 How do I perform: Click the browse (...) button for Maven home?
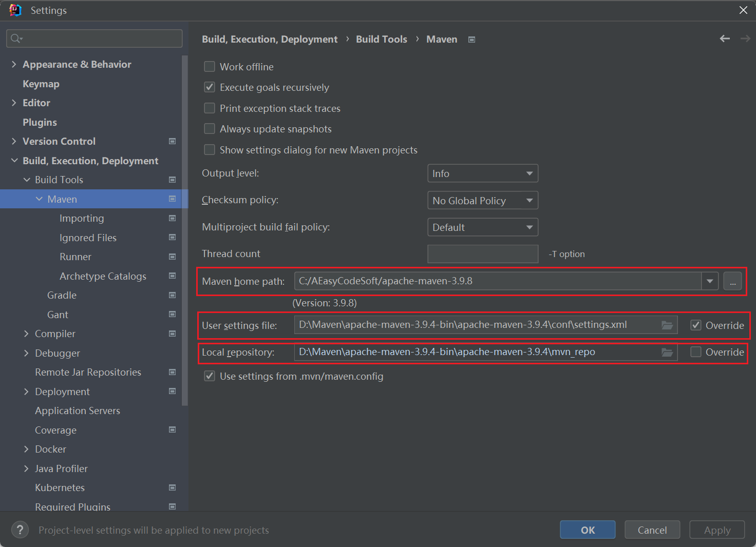point(732,281)
